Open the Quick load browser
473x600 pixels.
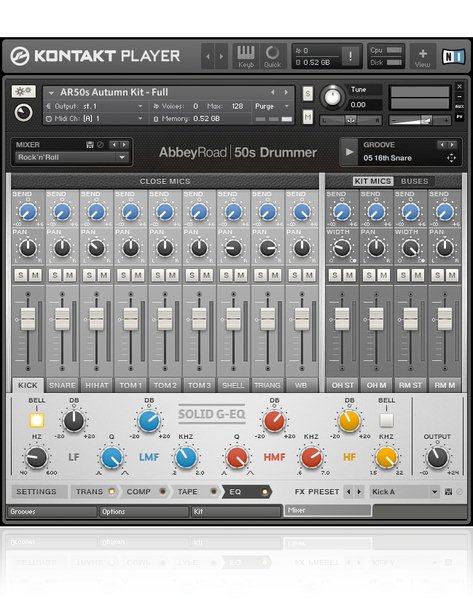272,56
